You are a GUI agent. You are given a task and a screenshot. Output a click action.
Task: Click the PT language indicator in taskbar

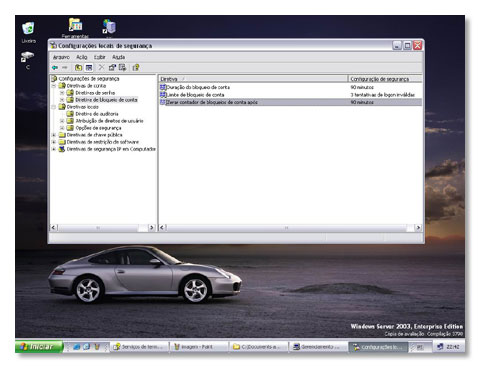(x=420, y=347)
